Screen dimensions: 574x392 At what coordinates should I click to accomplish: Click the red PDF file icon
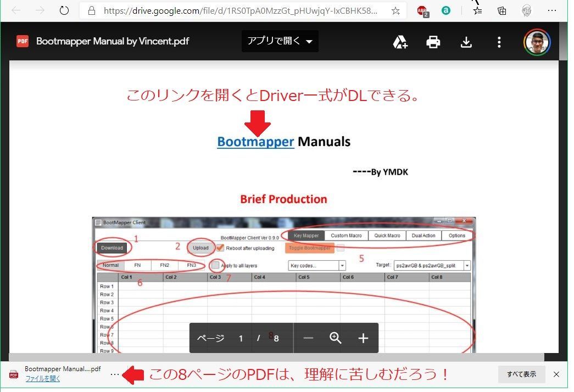(x=23, y=41)
